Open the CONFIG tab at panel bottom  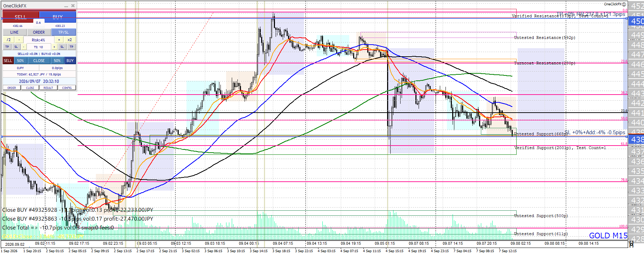point(67,88)
